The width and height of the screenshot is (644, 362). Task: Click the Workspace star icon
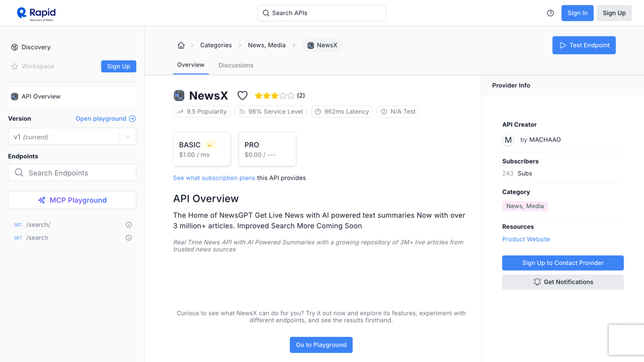pyautogui.click(x=14, y=67)
